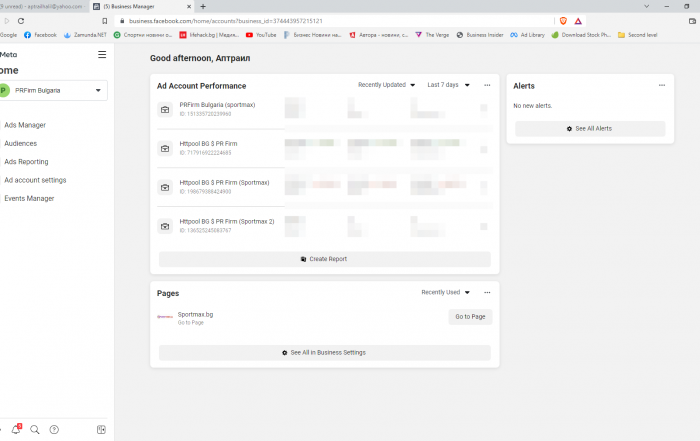Close the Business Manager tab
This screenshot has width=700, height=441.
(x=189, y=6)
